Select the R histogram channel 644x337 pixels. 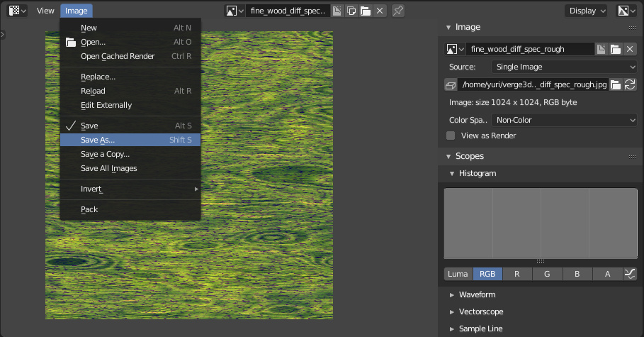click(x=517, y=274)
